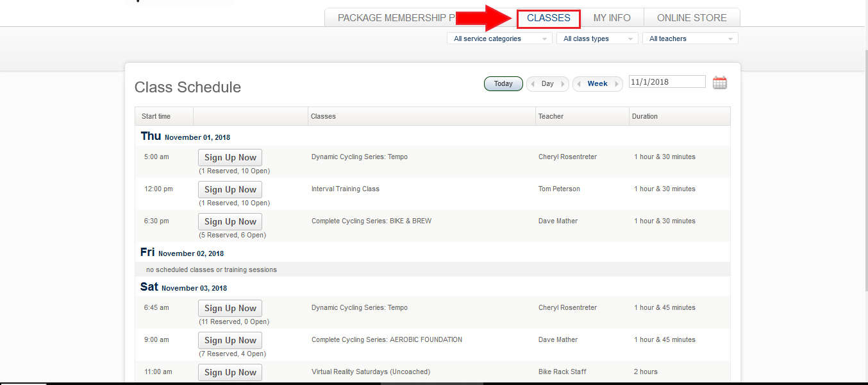Open the Dynamic Cycling Series: Tempo Saturday class
Viewport: 868px width, 385px height.
(x=359, y=308)
